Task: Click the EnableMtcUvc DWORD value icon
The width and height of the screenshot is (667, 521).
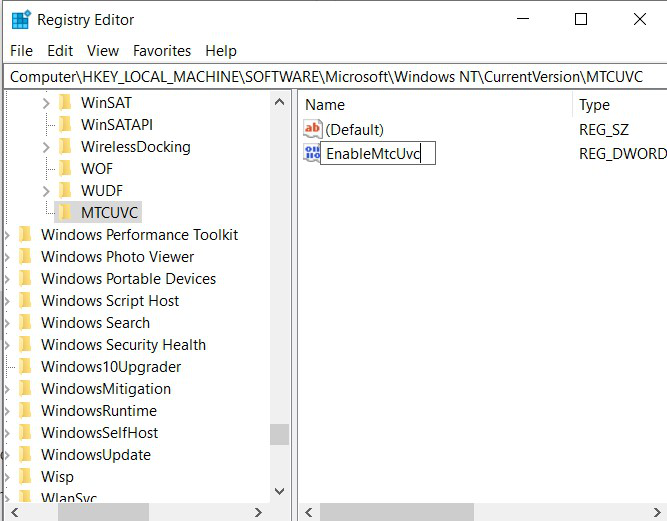Action: [x=312, y=153]
